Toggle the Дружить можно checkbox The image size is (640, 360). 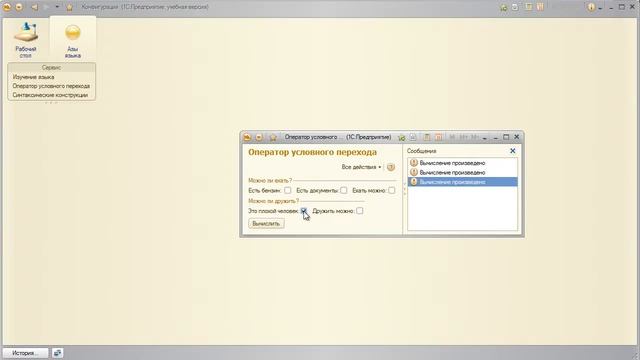click(x=360, y=211)
